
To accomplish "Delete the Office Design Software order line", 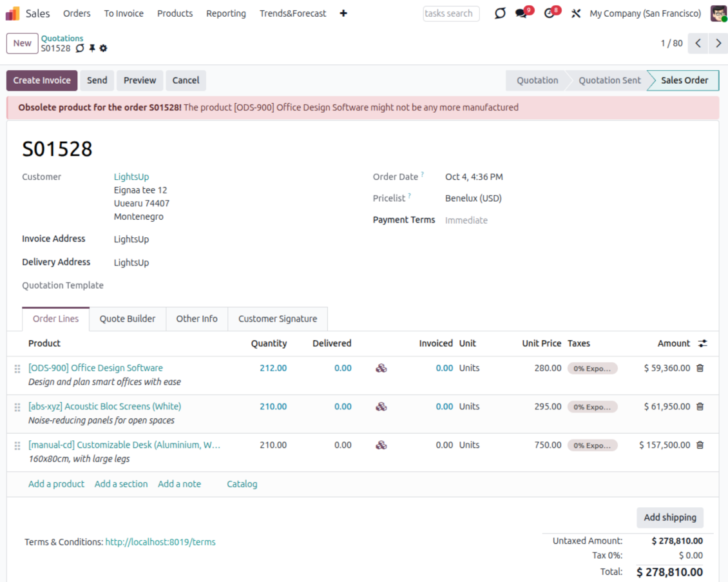I will coord(700,368).
